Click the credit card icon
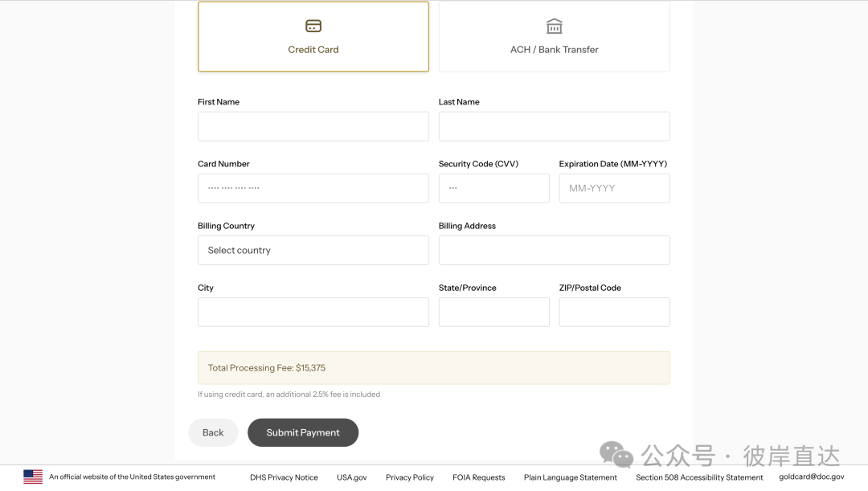868x491 pixels. point(313,26)
